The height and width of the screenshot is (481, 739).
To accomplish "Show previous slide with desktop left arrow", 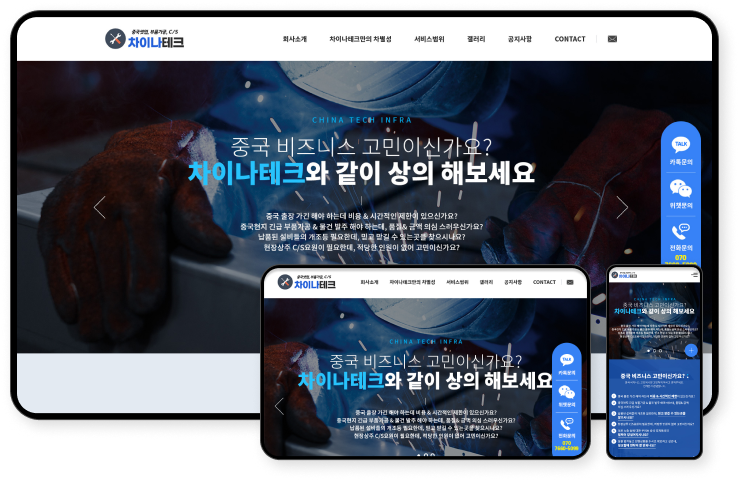I will pos(99,207).
